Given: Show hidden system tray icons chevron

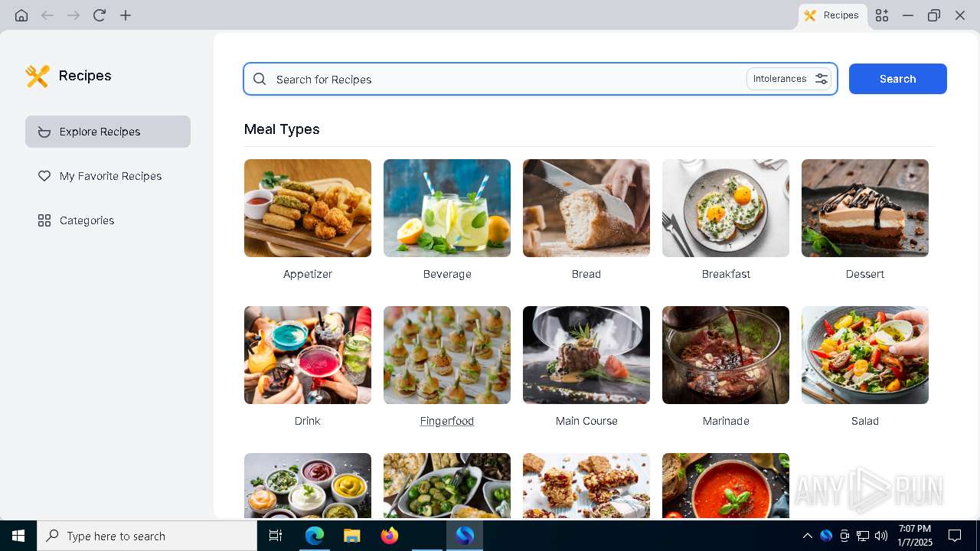Looking at the screenshot, I should (x=807, y=536).
